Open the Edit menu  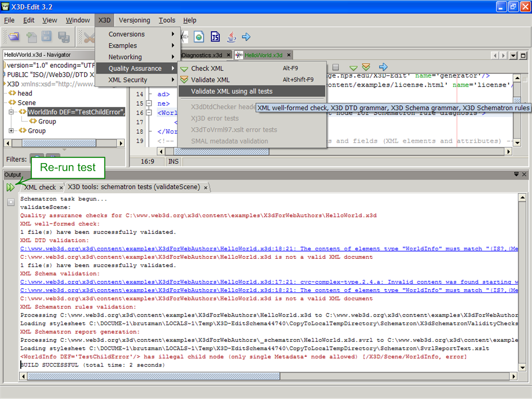click(29, 20)
